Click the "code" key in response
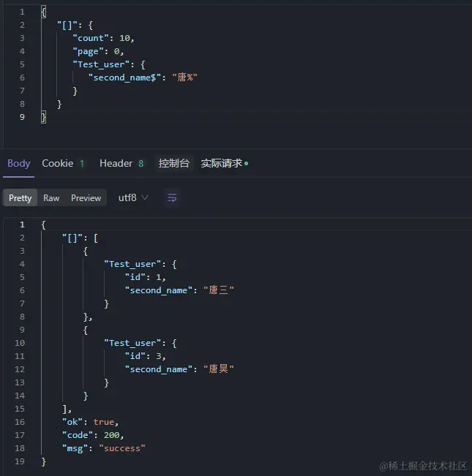The height and width of the screenshot is (476, 472). click(x=78, y=435)
